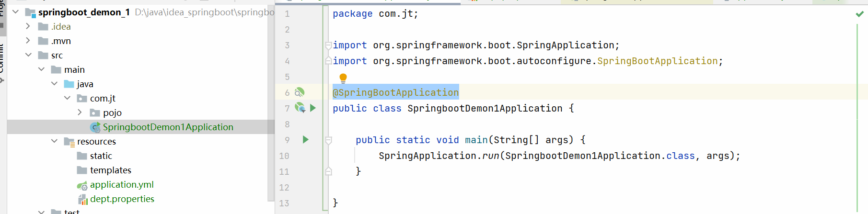This screenshot has width=868, height=214.
Task: Click the static folder icon
Action: 82,156
